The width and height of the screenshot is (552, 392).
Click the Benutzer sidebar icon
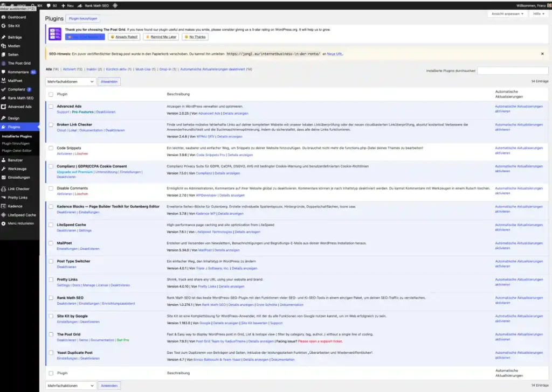[4, 160]
